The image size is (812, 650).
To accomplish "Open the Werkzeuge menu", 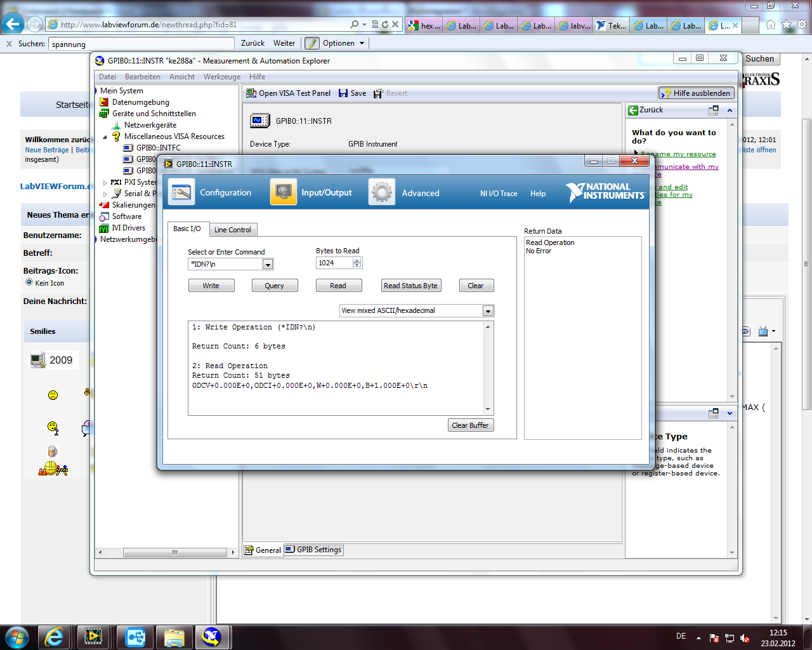I will 222,77.
